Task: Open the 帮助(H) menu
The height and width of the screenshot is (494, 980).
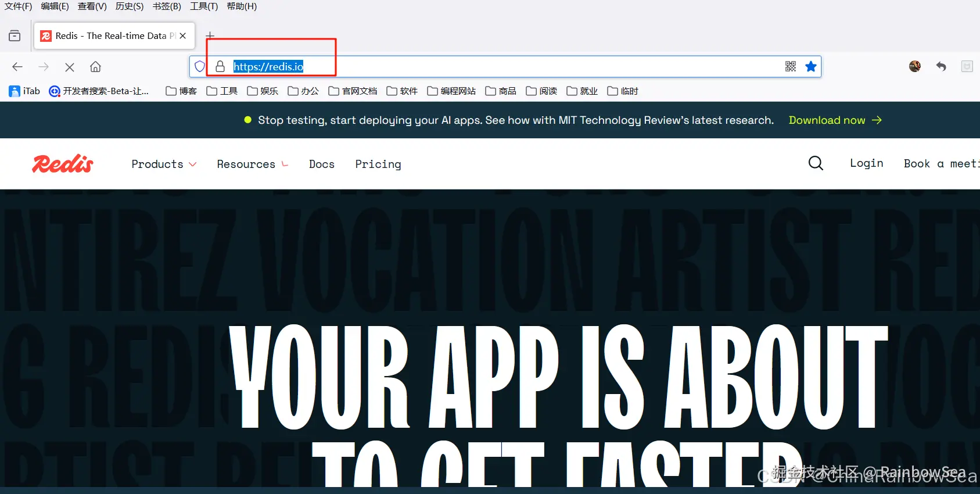Action: coord(242,6)
